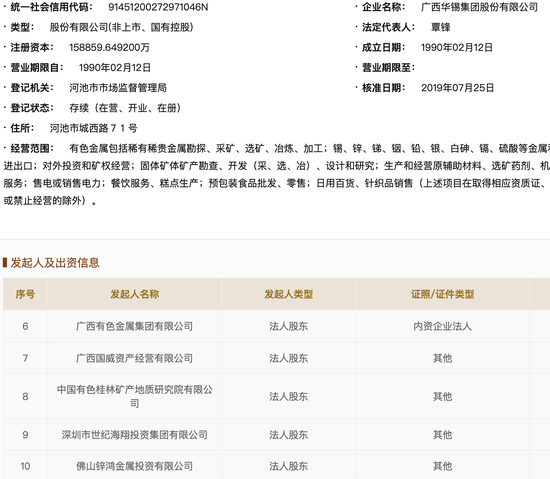Screen dimensions: 550x479
Task: Click 法人股东 in row 9
Action: [289, 435]
